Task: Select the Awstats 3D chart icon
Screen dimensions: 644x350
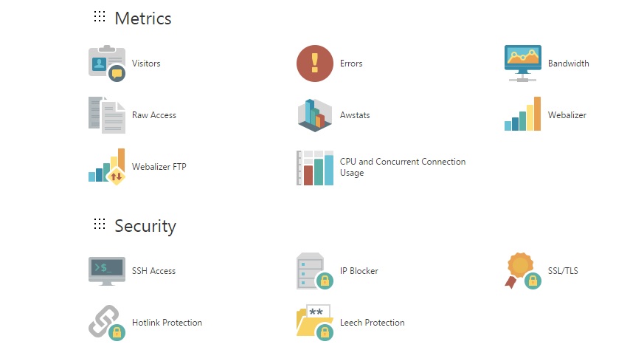Action: click(315, 115)
